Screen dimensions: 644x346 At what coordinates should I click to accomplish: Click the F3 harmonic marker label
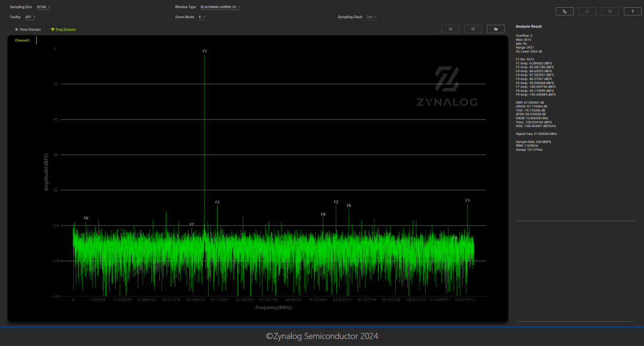coord(467,200)
